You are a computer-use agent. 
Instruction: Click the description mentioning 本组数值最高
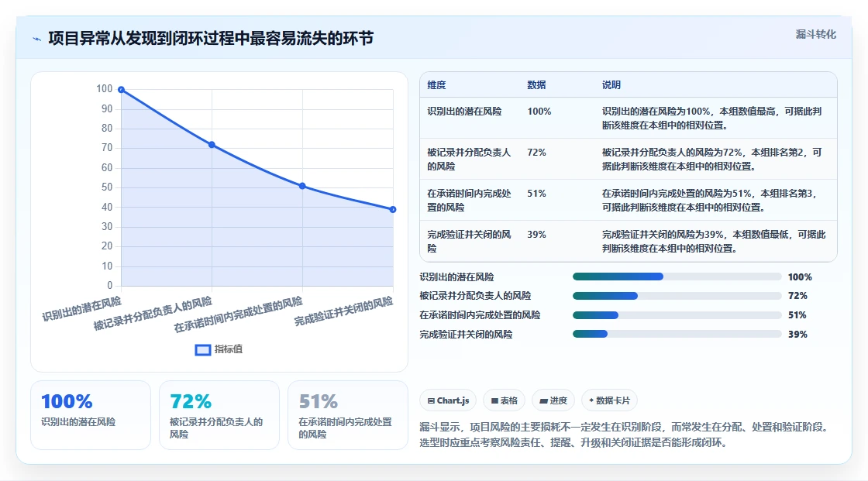712,118
